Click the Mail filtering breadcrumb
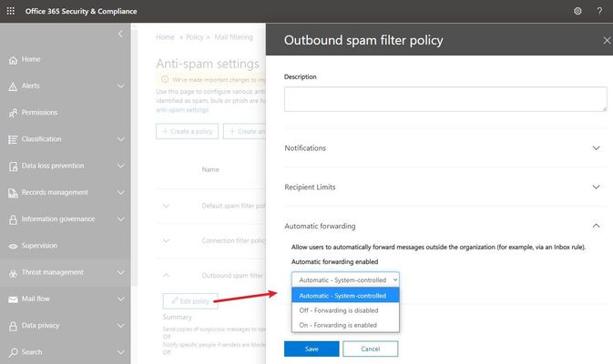Viewport: 613px width, 364px height. [234, 37]
